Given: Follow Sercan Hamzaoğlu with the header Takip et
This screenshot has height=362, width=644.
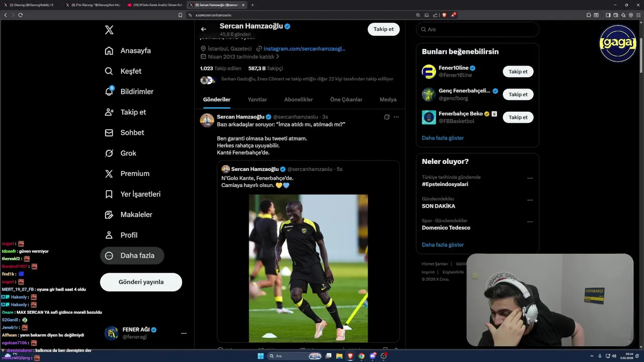Looking at the screenshot, I should [x=383, y=29].
